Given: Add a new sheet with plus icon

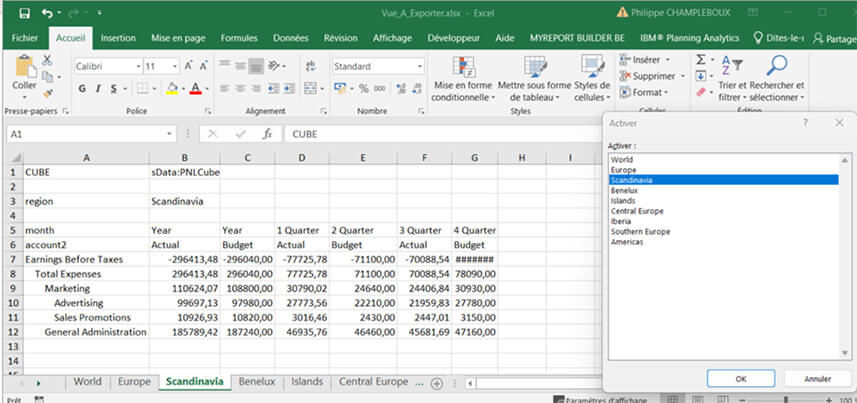Looking at the screenshot, I should tap(436, 383).
